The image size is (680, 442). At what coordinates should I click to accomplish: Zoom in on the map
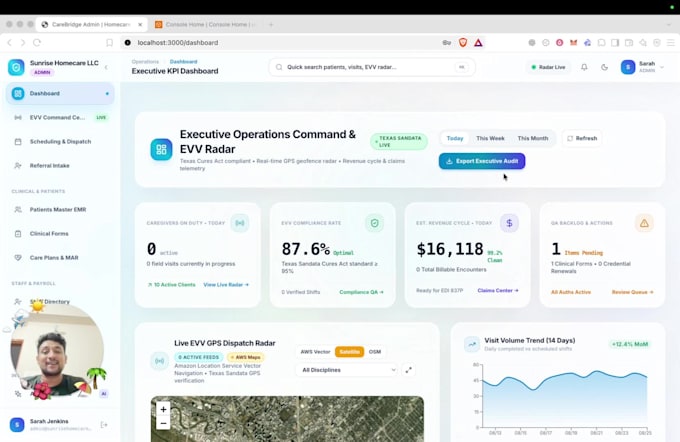click(163, 409)
